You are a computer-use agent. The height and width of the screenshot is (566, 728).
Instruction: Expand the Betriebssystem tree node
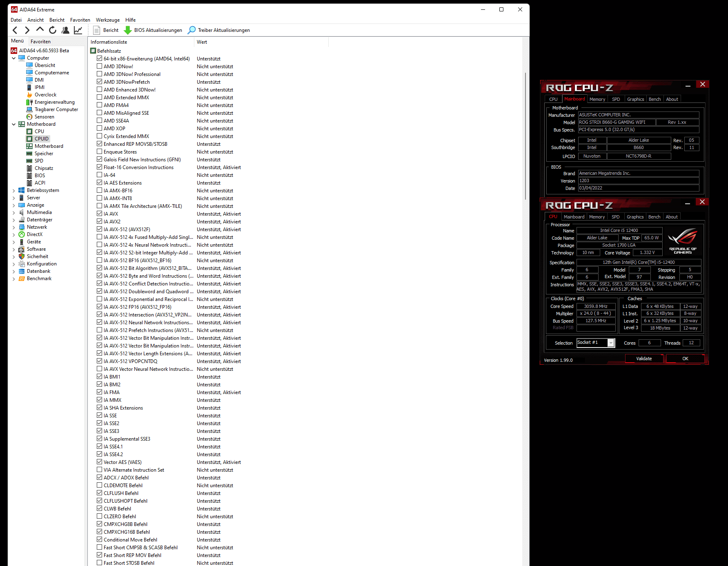[13, 190]
